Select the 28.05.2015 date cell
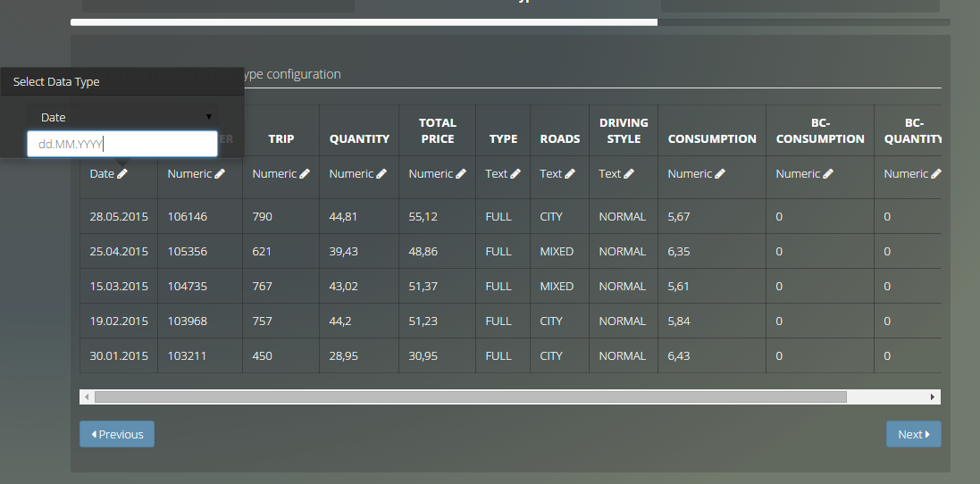 click(x=119, y=216)
